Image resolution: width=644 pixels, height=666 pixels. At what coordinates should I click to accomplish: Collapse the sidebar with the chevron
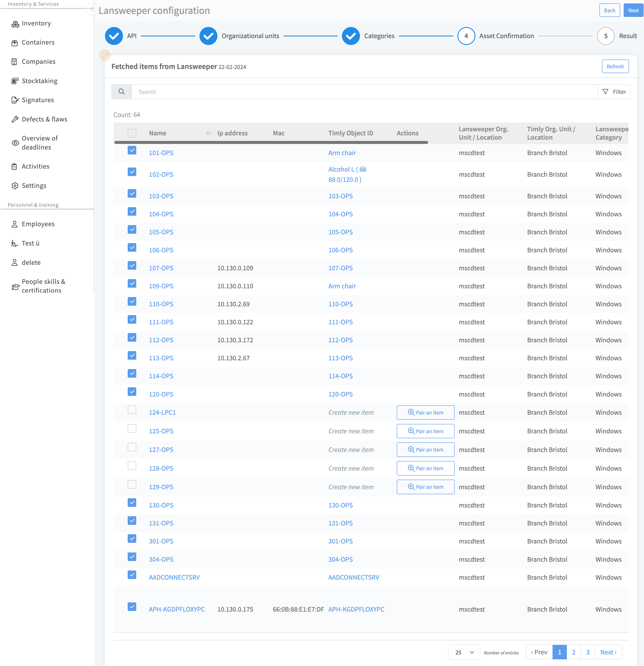[92, 9]
